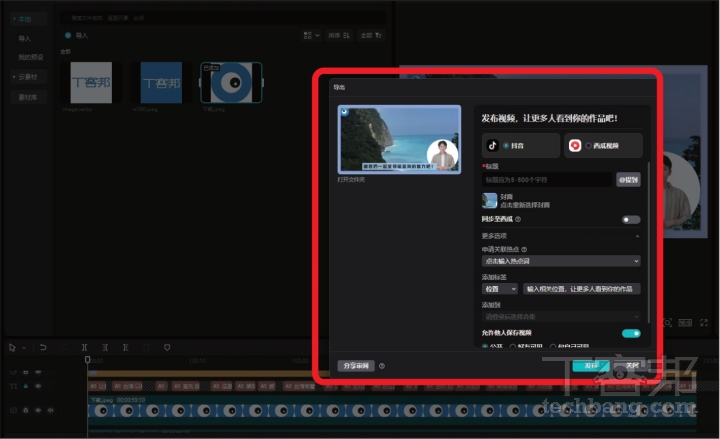Open the grid view layout dropdown
Image resolution: width=720 pixels, height=439 pixels.
coord(311,35)
